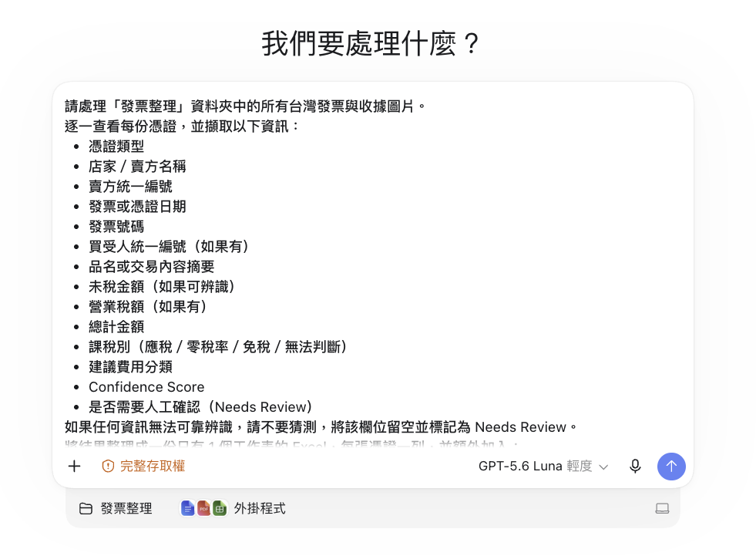Click the bullet line 品名或交易內容摘要
The width and height of the screenshot is (756, 556).
(151, 266)
